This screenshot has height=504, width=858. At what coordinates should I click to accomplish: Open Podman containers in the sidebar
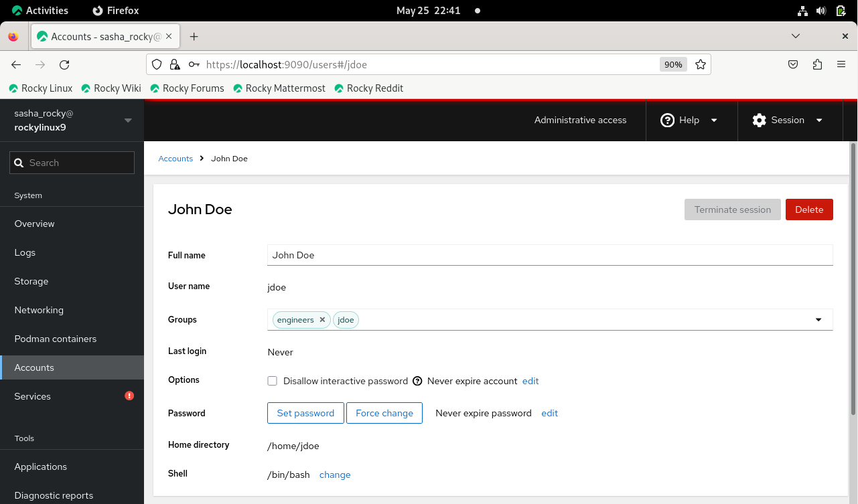pos(56,339)
